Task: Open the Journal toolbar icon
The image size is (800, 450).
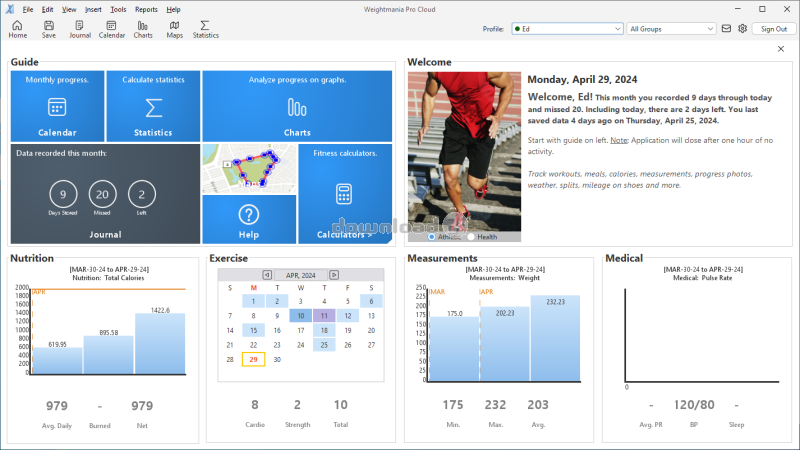Action: point(80,29)
